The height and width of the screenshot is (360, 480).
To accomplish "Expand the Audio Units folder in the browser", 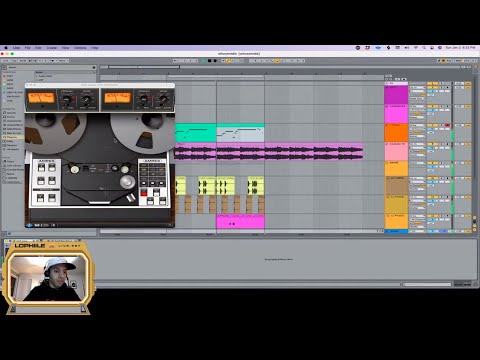I will (x=45, y=76).
